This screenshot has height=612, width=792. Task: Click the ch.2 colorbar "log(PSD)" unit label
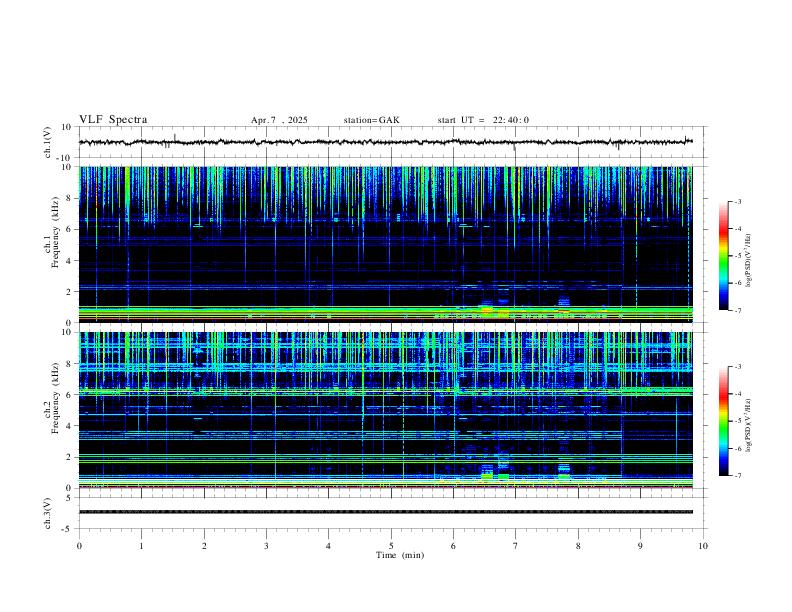tap(749, 426)
